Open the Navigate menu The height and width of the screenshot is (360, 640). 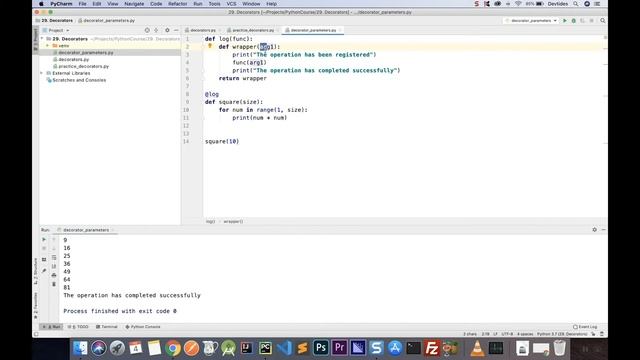coord(134,4)
